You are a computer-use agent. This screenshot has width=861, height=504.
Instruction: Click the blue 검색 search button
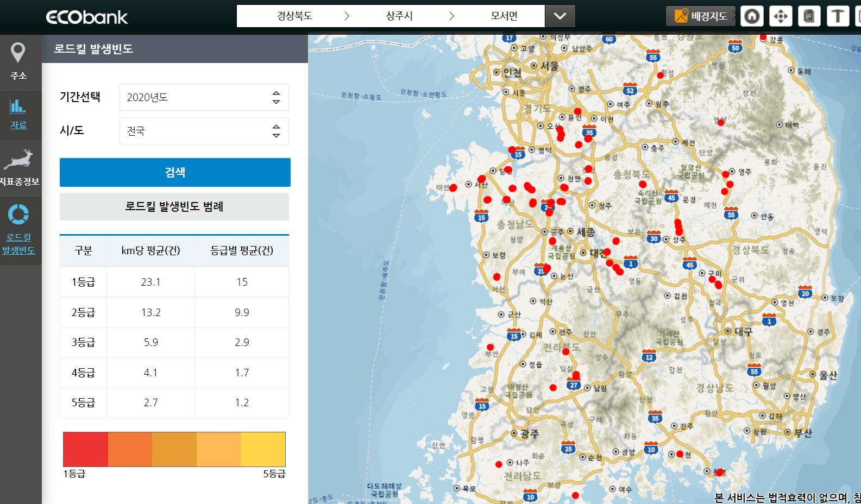(175, 172)
